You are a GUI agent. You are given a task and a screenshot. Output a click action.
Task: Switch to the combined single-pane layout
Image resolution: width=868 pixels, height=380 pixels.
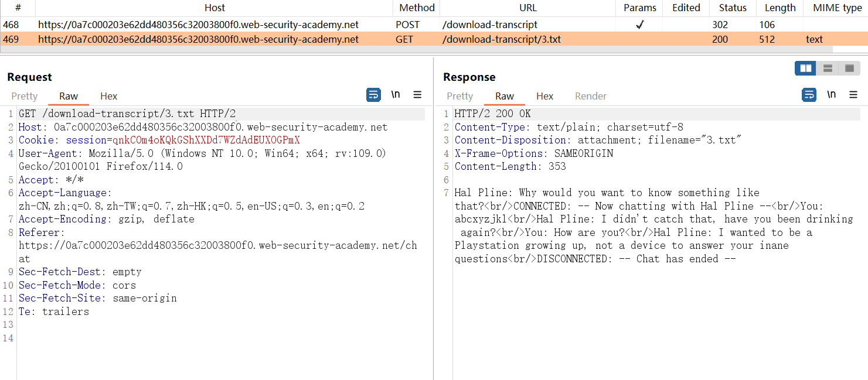[849, 69]
